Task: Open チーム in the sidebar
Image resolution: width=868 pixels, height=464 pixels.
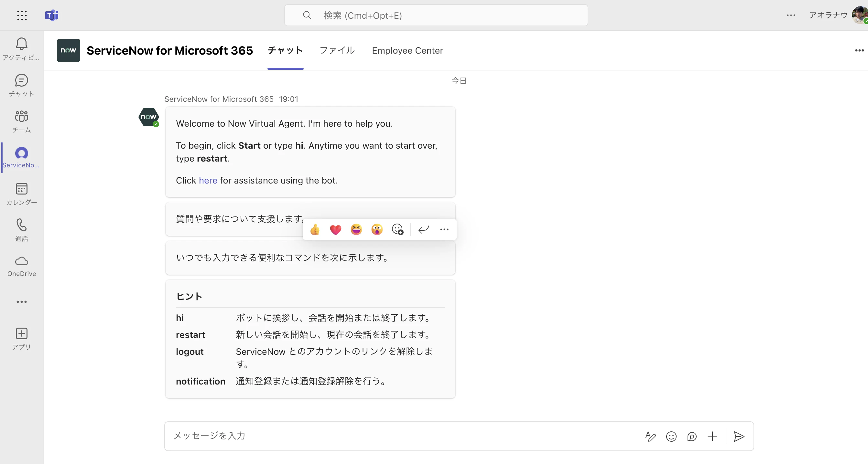Action: click(x=22, y=121)
